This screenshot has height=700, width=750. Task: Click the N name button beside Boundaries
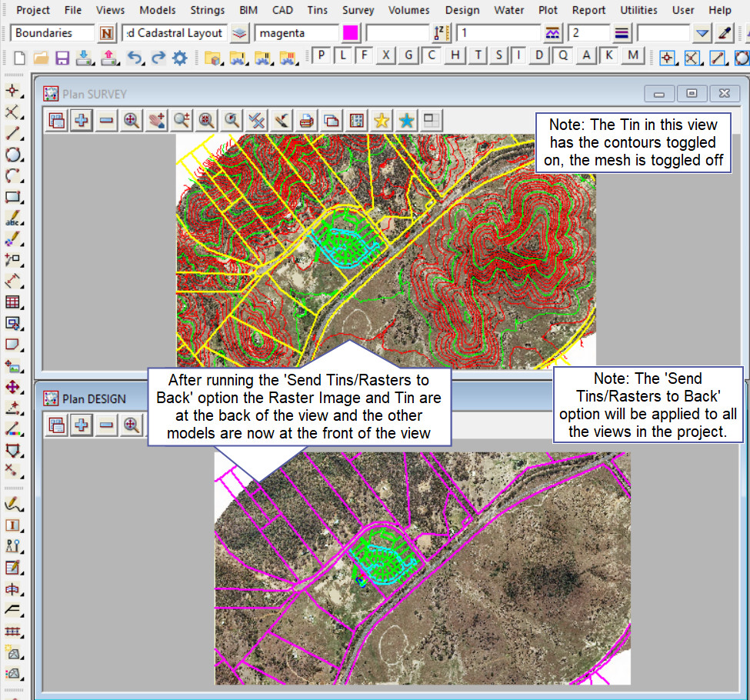[x=107, y=33]
